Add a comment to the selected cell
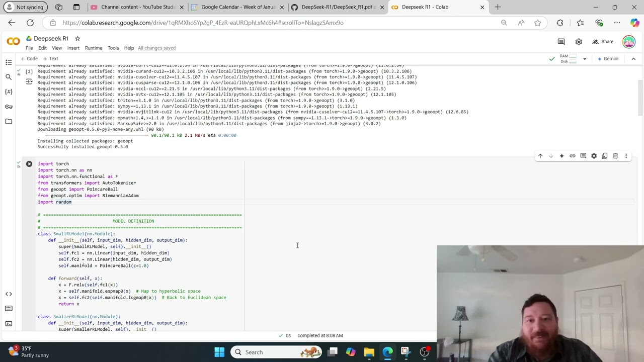Screen dimensions: 644x362 coord(583,156)
